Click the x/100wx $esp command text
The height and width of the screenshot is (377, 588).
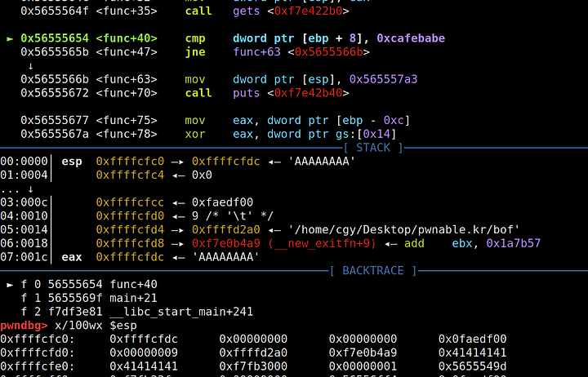(96, 326)
